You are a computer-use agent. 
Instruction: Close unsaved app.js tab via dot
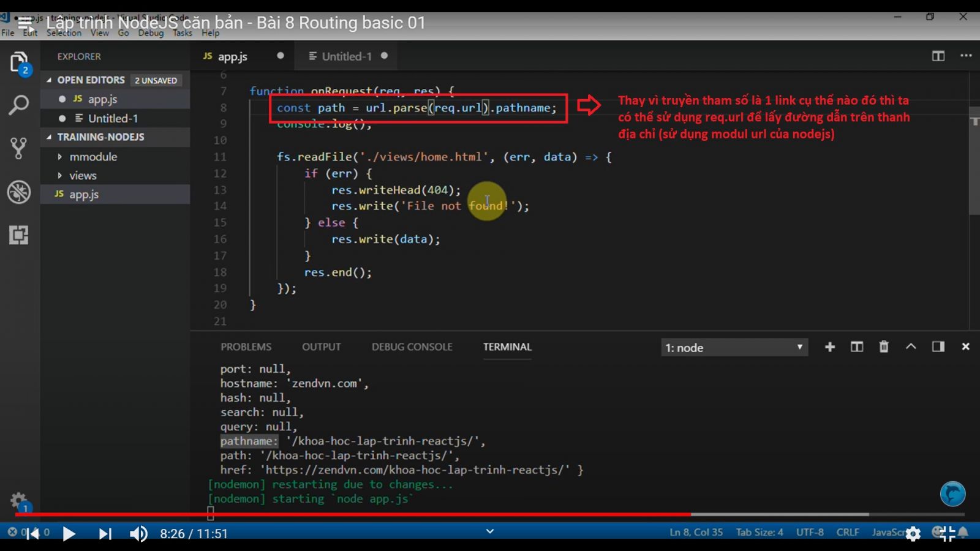[281, 56]
